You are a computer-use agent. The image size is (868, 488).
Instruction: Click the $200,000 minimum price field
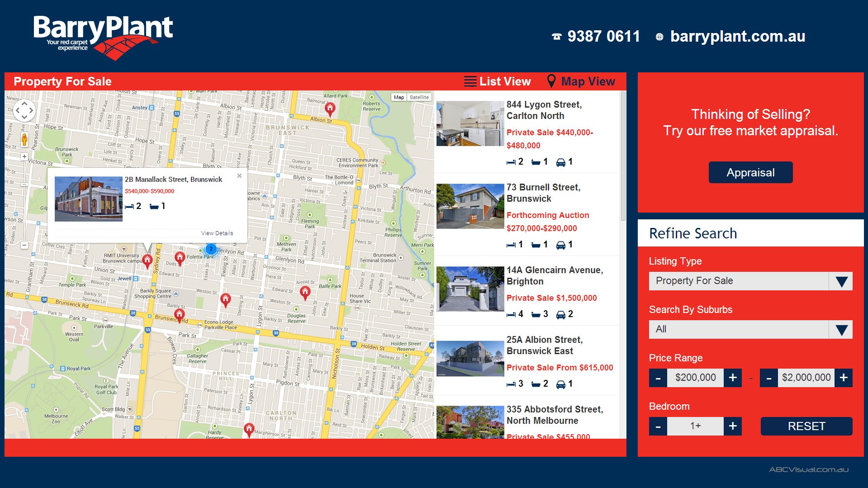click(695, 378)
